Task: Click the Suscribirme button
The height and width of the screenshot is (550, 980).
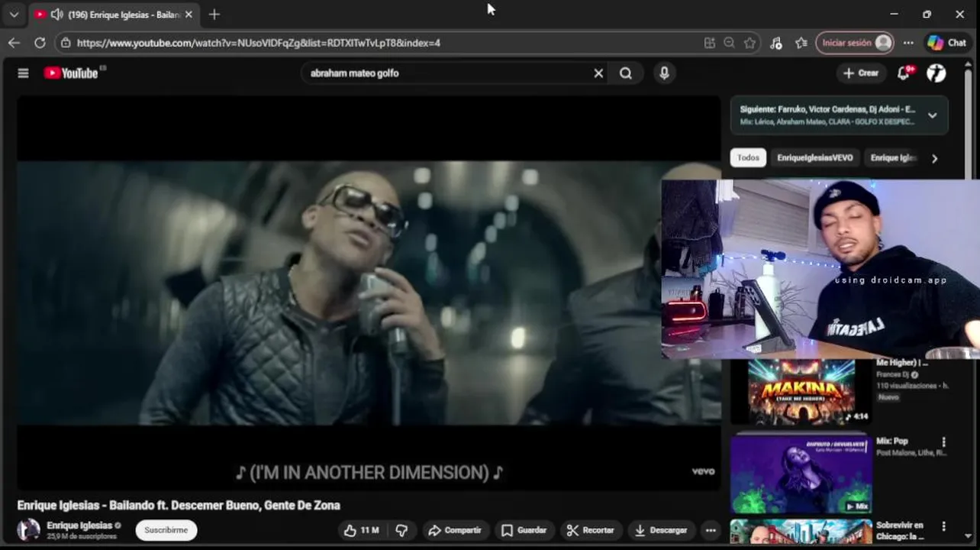Action: (x=166, y=530)
